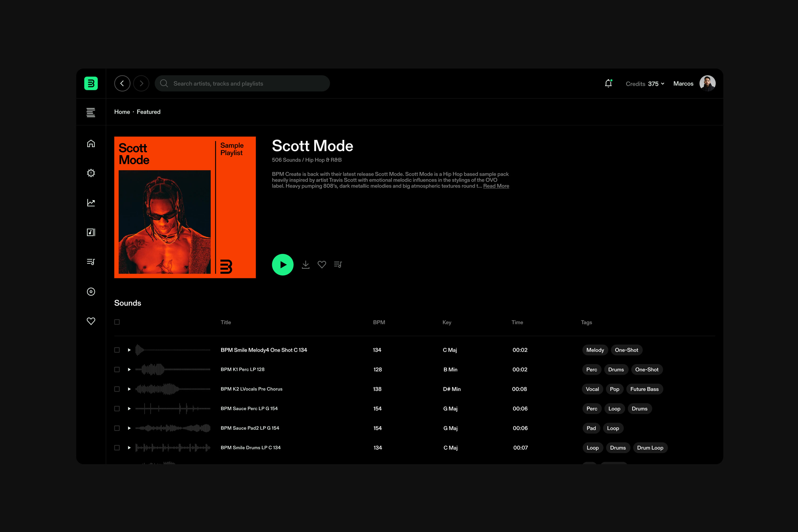798x532 pixels.
Task: Select checkbox for BPM Sauce Pad2 row
Action: [117, 428]
